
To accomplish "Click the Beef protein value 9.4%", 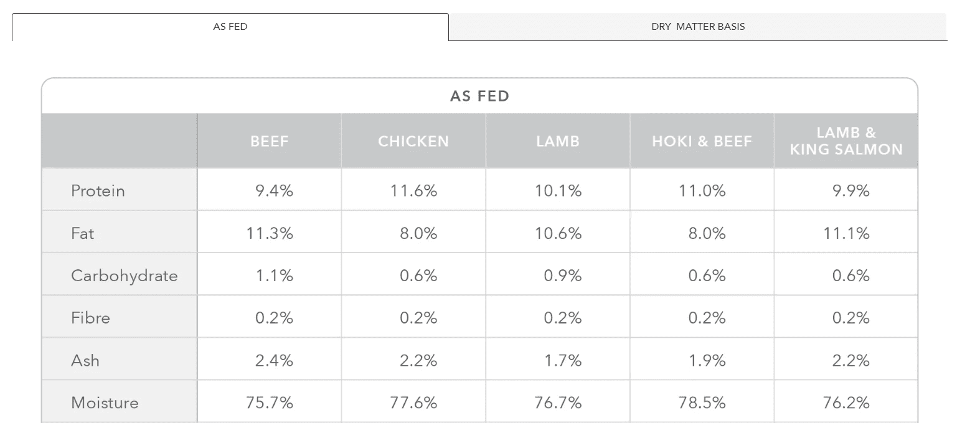I will (274, 190).
